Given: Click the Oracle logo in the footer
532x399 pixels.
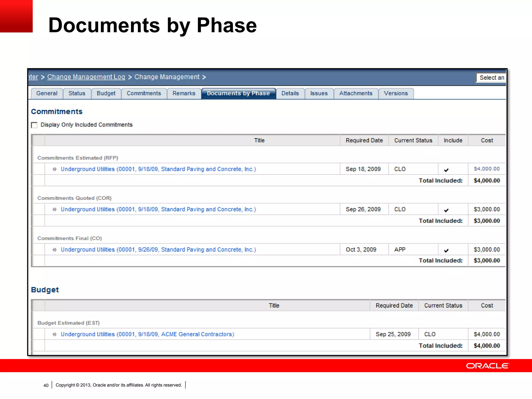Looking at the screenshot, I should [488, 366].
